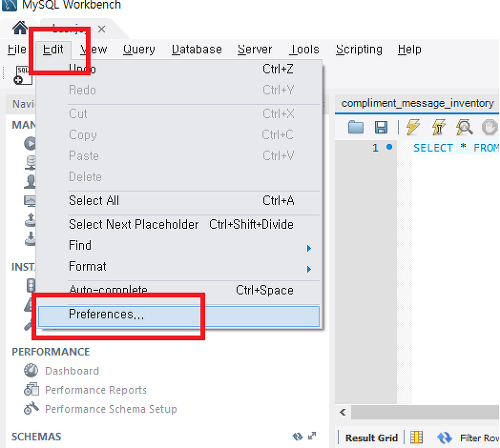500x448 pixels.
Task: Open the Dashboard icon under Performance
Action: click(31, 371)
